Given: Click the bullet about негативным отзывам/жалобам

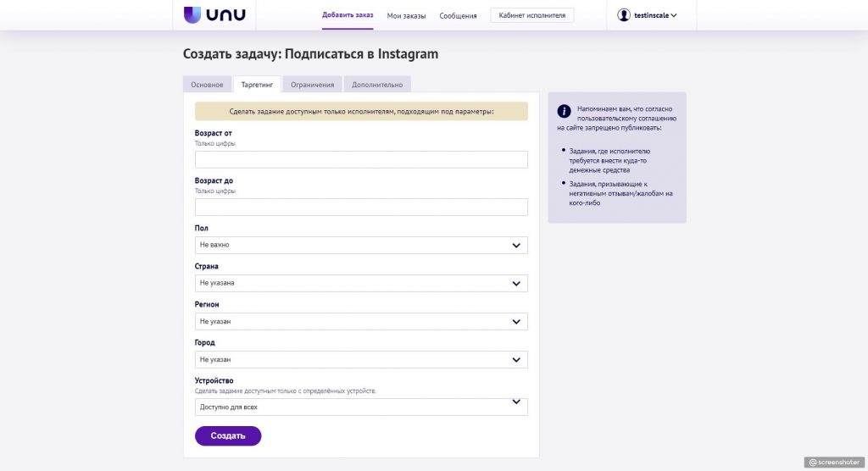Looking at the screenshot, I should coord(620,193).
